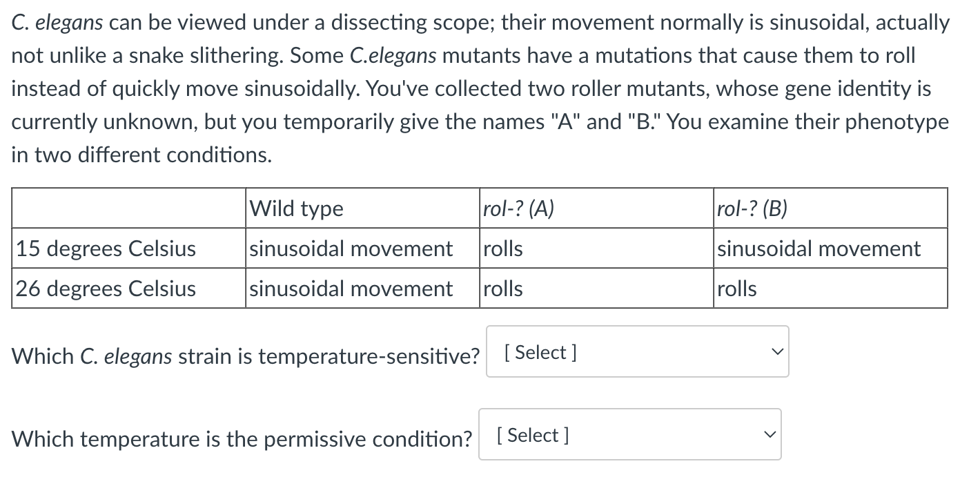Click the rolls cell in the bottom right

pos(736,289)
